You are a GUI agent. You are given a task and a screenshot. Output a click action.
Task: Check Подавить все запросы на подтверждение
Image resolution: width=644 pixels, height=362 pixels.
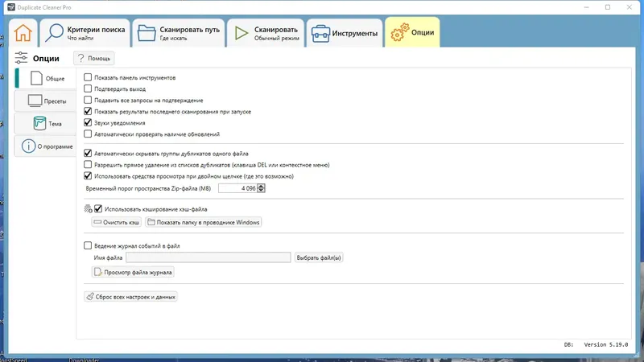tap(88, 100)
